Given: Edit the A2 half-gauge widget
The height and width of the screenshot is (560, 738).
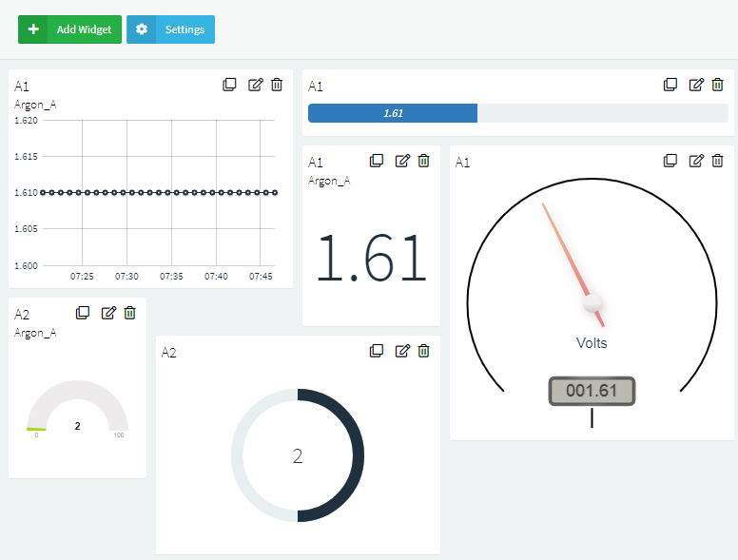Looking at the screenshot, I should [108, 313].
